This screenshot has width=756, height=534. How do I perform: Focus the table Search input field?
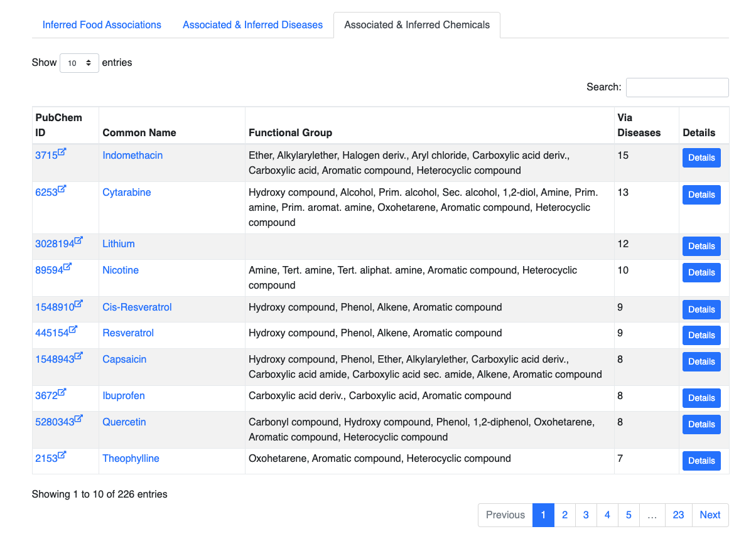[x=678, y=87]
